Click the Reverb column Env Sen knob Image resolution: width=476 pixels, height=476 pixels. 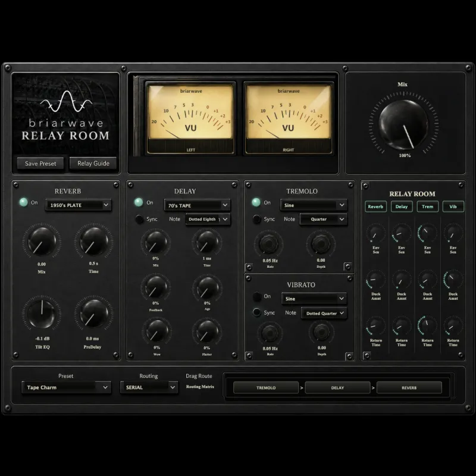tap(376, 234)
